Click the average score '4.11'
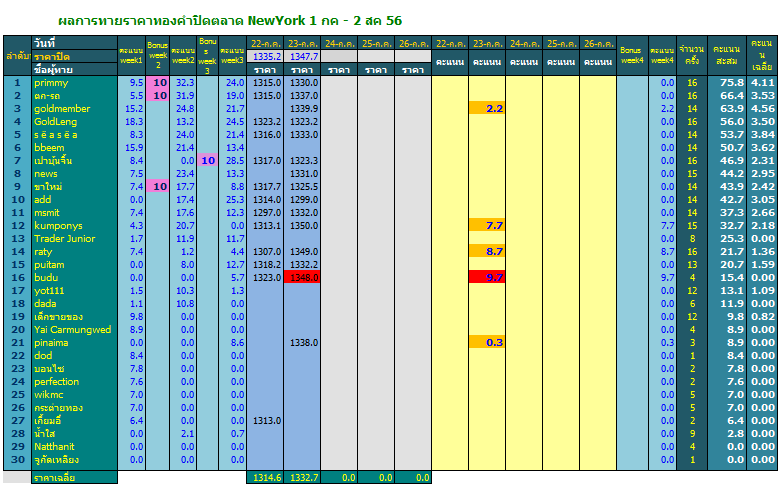The width and height of the screenshot is (781, 487). pyautogui.click(x=762, y=83)
